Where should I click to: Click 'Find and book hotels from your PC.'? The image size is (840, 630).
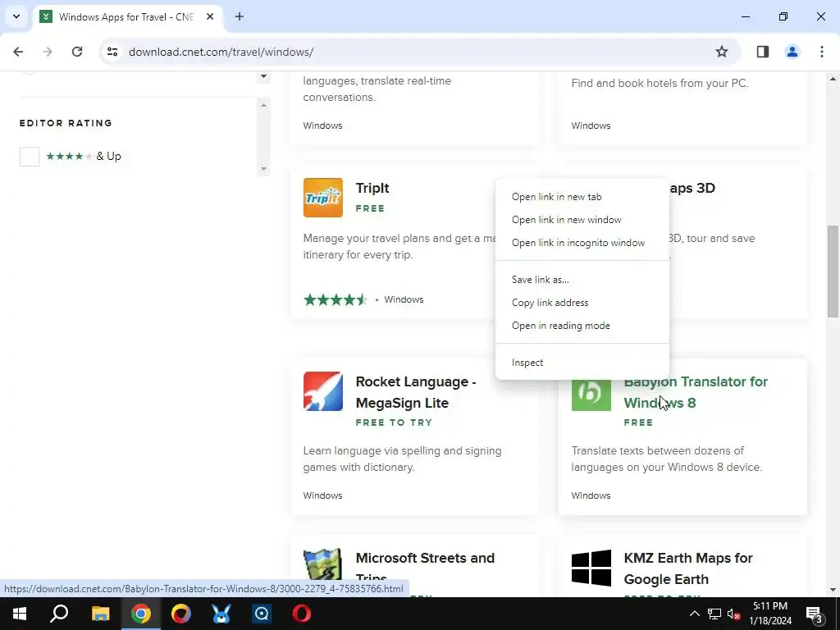660,83
